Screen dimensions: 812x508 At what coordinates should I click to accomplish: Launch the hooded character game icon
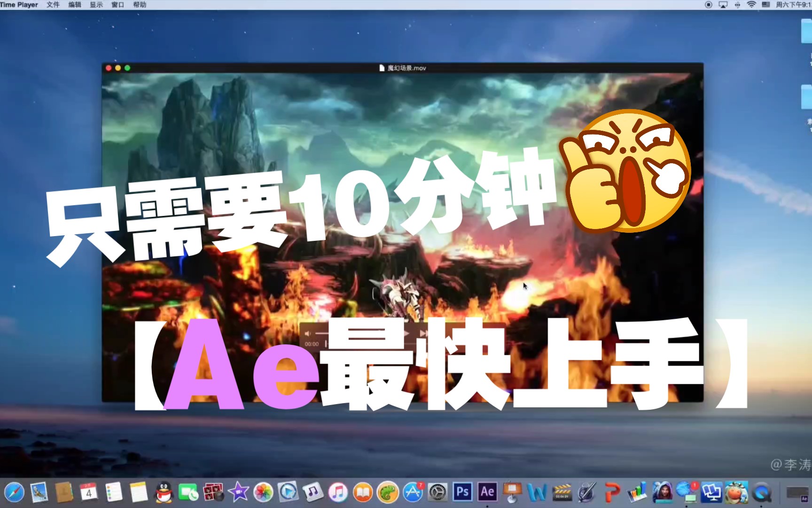coord(662,492)
